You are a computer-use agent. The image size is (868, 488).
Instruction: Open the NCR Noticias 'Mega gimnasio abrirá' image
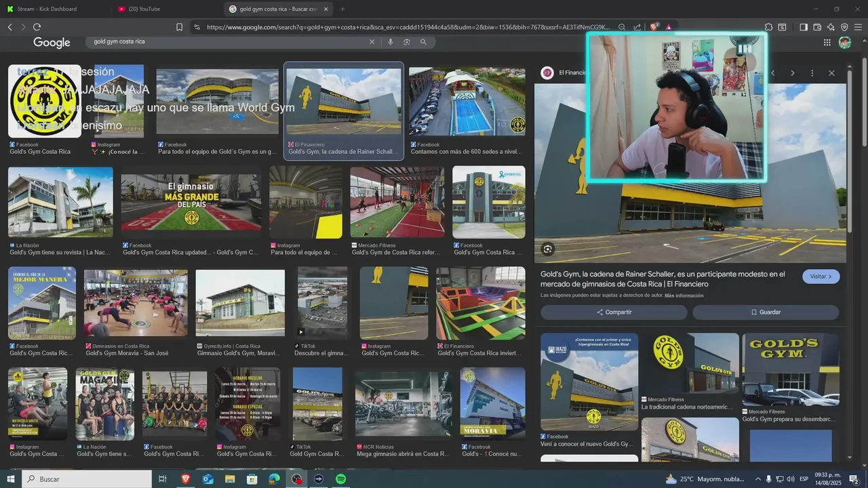pyautogui.click(x=403, y=404)
